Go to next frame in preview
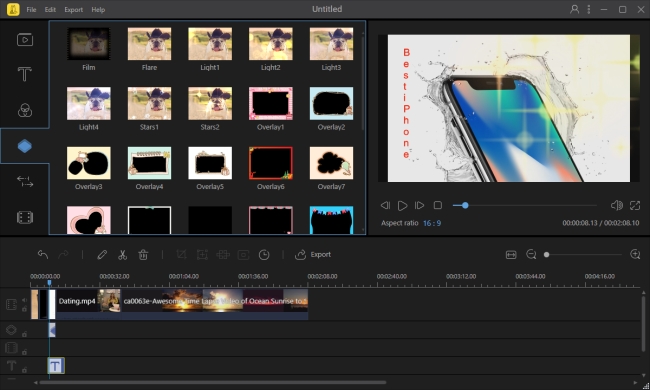This screenshot has width=650, height=390. [420, 205]
